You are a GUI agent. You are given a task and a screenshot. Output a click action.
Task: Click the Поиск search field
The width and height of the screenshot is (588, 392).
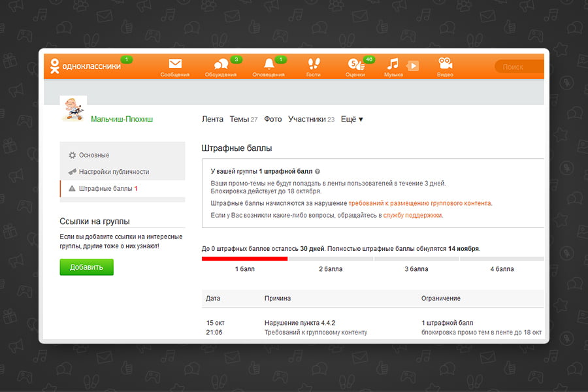519,67
